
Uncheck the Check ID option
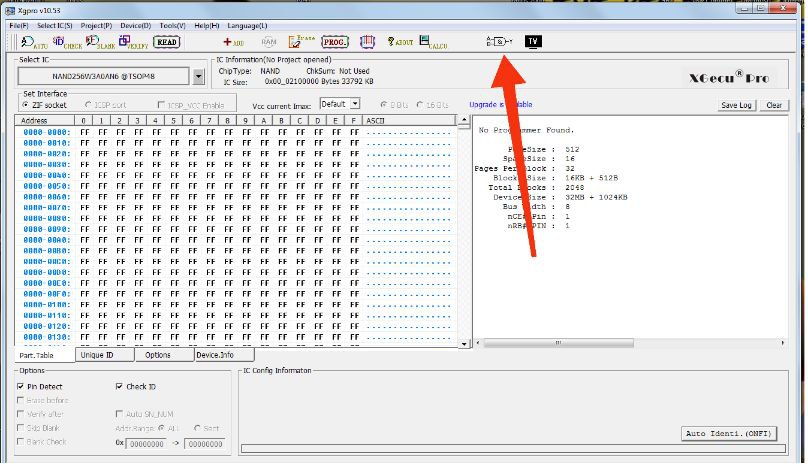click(120, 386)
